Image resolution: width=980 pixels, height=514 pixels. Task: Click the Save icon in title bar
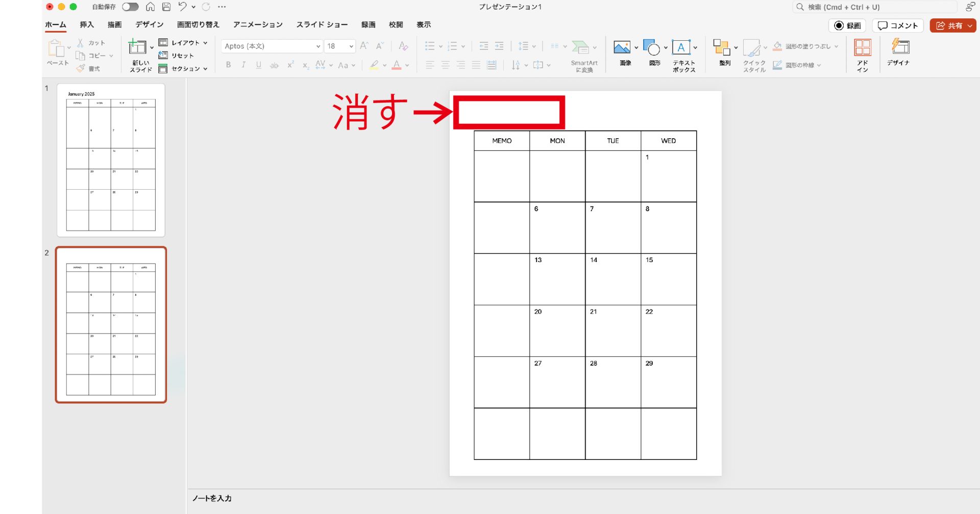166,7
